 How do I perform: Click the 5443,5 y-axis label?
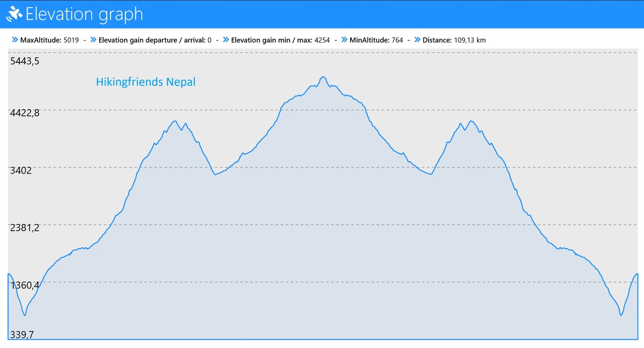pyautogui.click(x=25, y=61)
